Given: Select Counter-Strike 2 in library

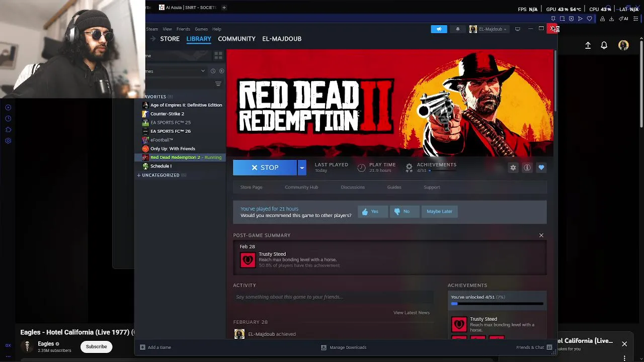Looking at the screenshot, I should [167, 114].
